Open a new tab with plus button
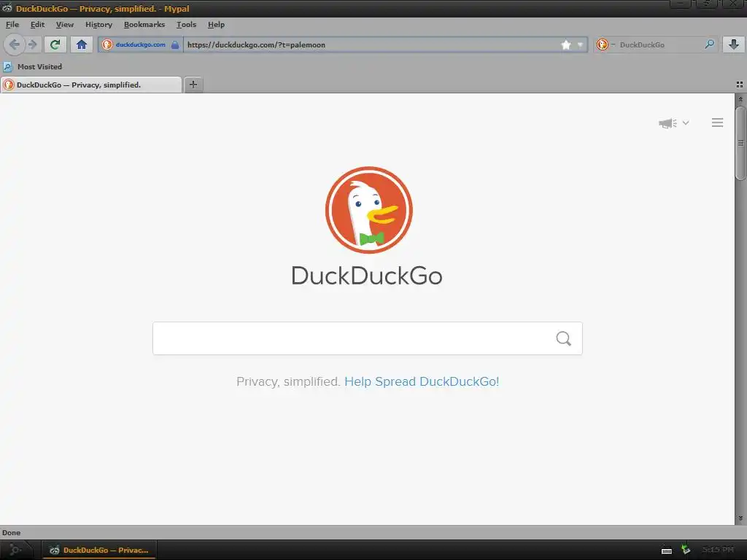The width and height of the screenshot is (747, 560). pos(193,85)
